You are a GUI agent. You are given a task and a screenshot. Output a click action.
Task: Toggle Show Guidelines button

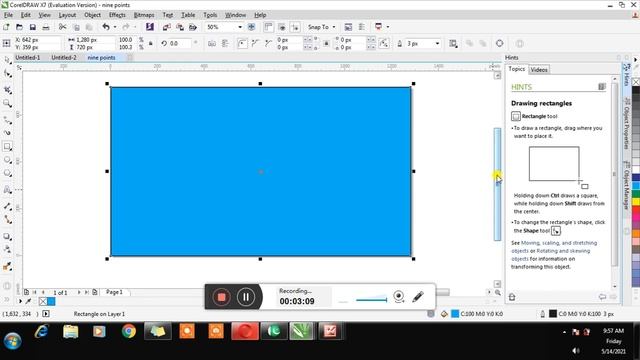click(x=295, y=27)
